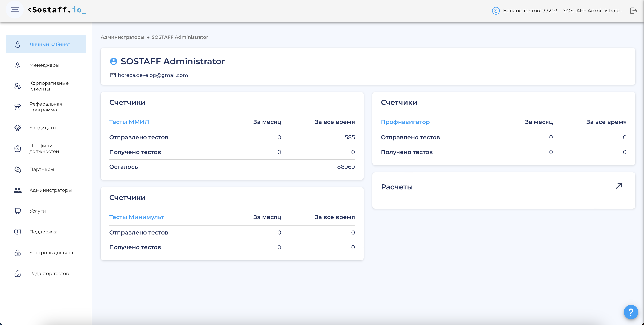Click the Баланс тестов: 99203 text

tap(530, 11)
